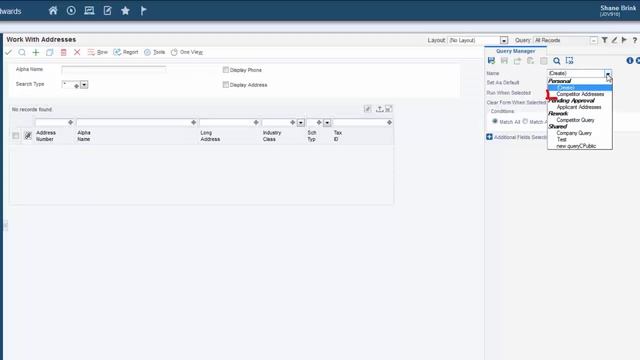The height and width of the screenshot is (360, 640).
Task: Click the select fields dashed-box icon
Action: coord(570,61)
